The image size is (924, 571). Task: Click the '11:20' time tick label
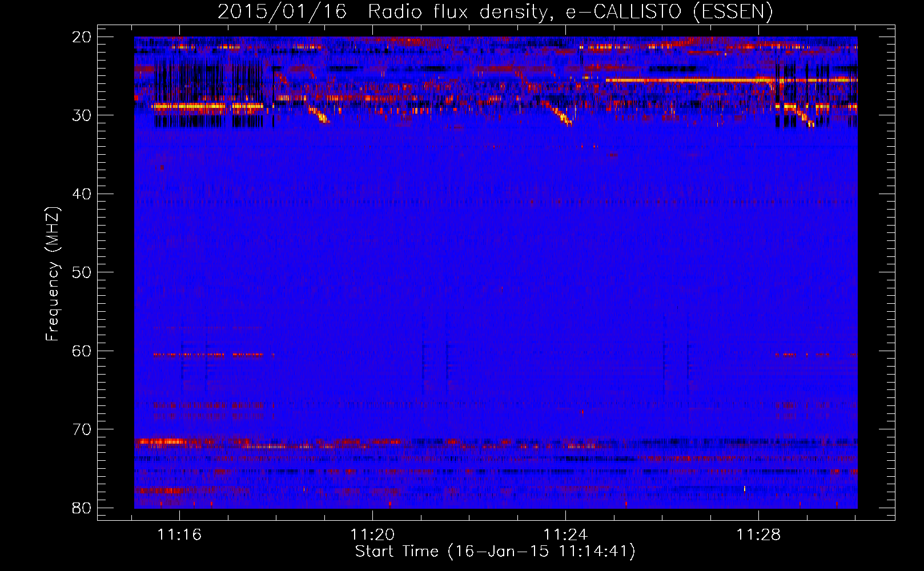click(372, 534)
